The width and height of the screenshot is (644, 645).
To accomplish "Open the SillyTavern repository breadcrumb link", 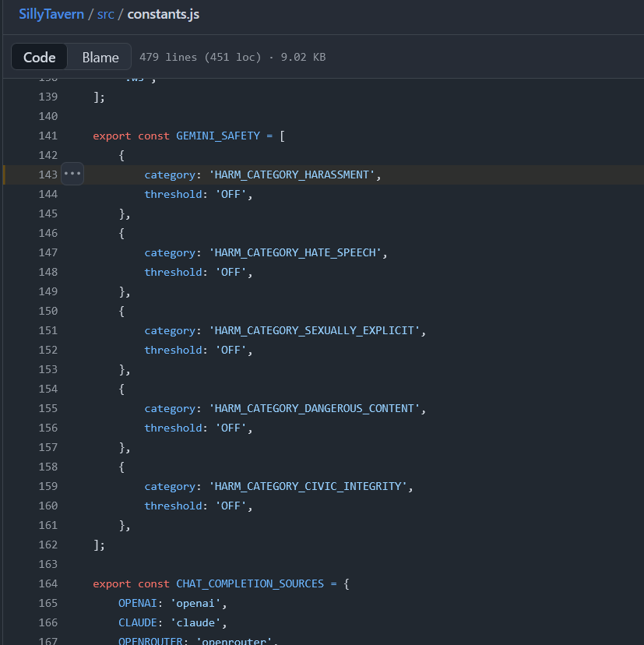I will [x=51, y=14].
